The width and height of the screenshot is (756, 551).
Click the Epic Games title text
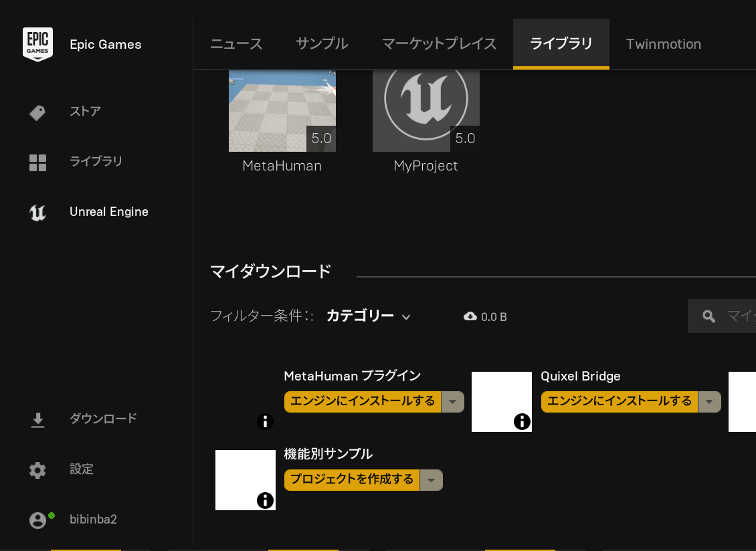pyautogui.click(x=106, y=44)
